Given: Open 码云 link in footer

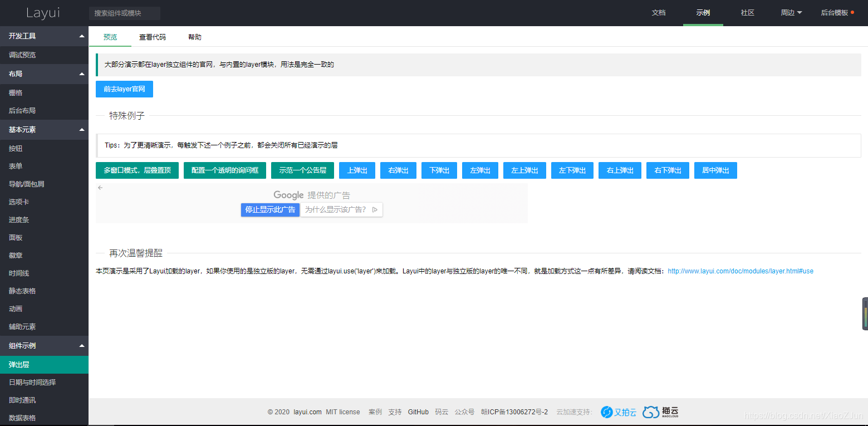Looking at the screenshot, I should pyautogui.click(x=442, y=412).
